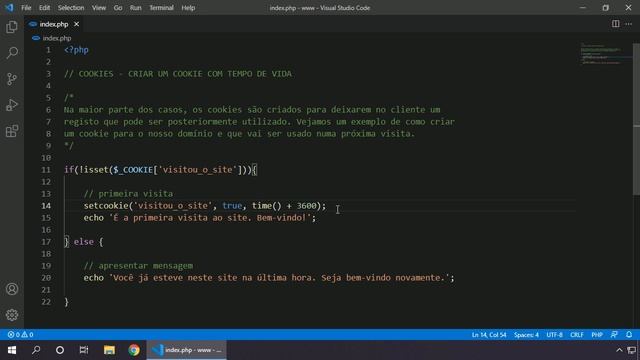Image resolution: width=640 pixels, height=360 pixels.
Task: Open the errors and warnings status indicator
Action: pyautogui.click(x=20, y=335)
